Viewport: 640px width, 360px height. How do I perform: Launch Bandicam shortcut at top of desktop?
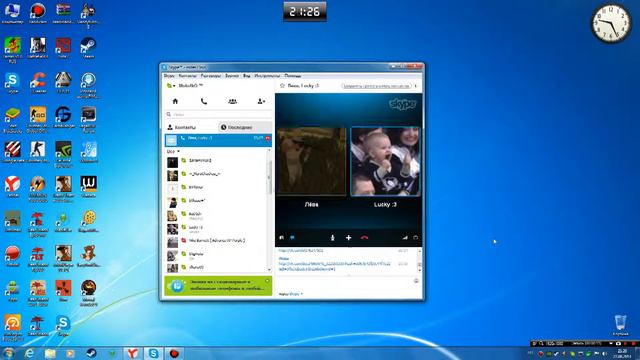(38, 13)
